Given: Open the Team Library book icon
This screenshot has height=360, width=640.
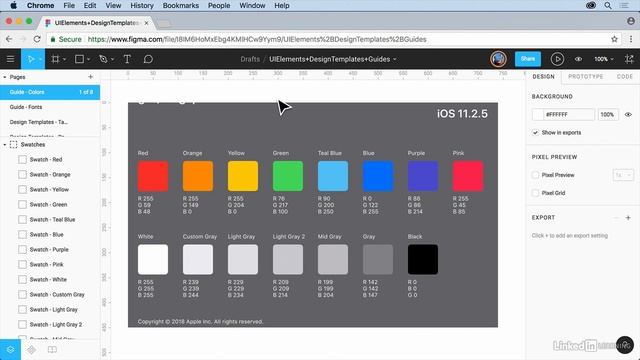Looking at the screenshot, I should click(52, 350).
